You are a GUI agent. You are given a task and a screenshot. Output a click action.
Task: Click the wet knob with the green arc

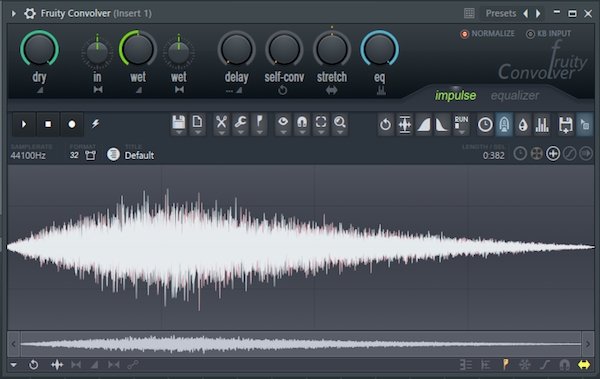138,49
